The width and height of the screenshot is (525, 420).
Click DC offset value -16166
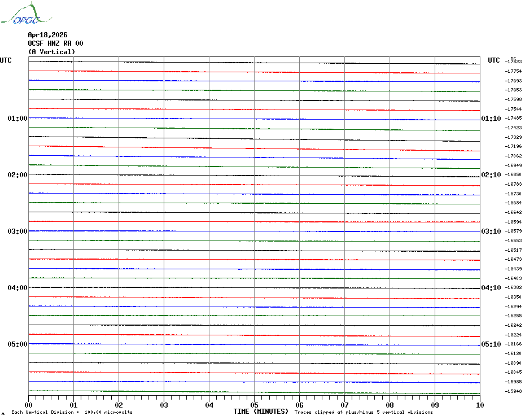(x=513, y=344)
